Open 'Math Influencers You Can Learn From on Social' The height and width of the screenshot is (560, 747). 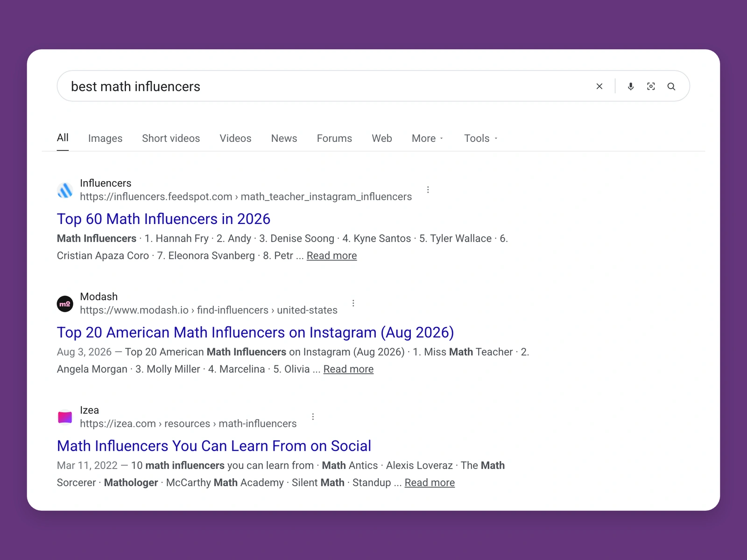(214, 446)
